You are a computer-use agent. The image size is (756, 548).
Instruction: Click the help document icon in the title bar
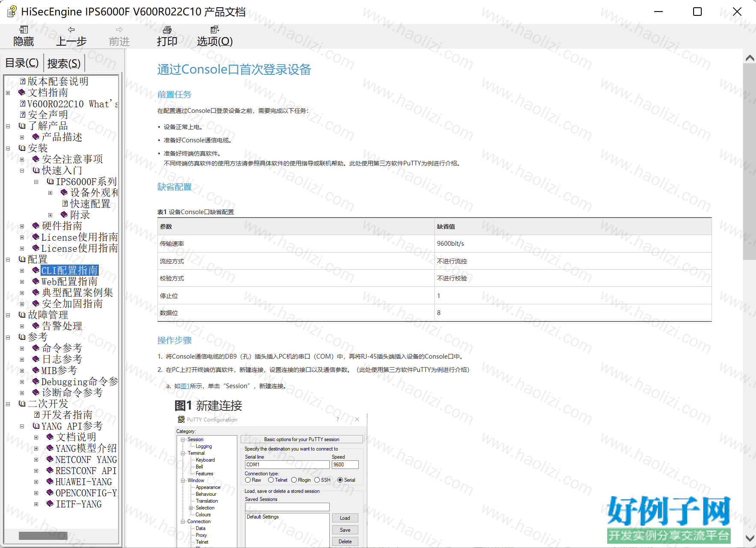12,12
